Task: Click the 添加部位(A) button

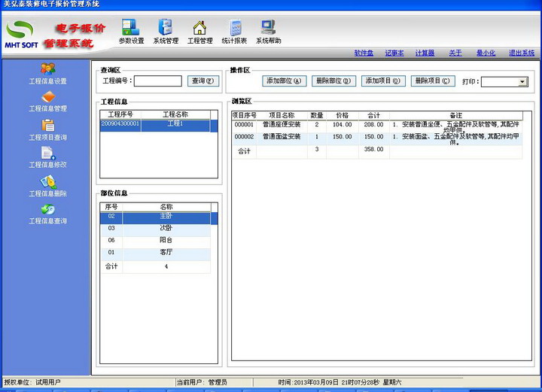Action: (284, 81)
